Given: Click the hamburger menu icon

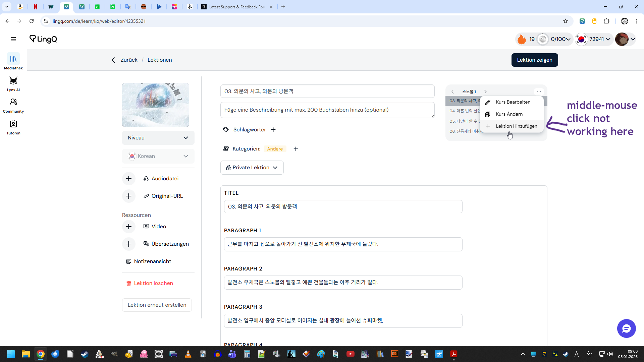Looking at the screenshot, I should pos(13,39).
